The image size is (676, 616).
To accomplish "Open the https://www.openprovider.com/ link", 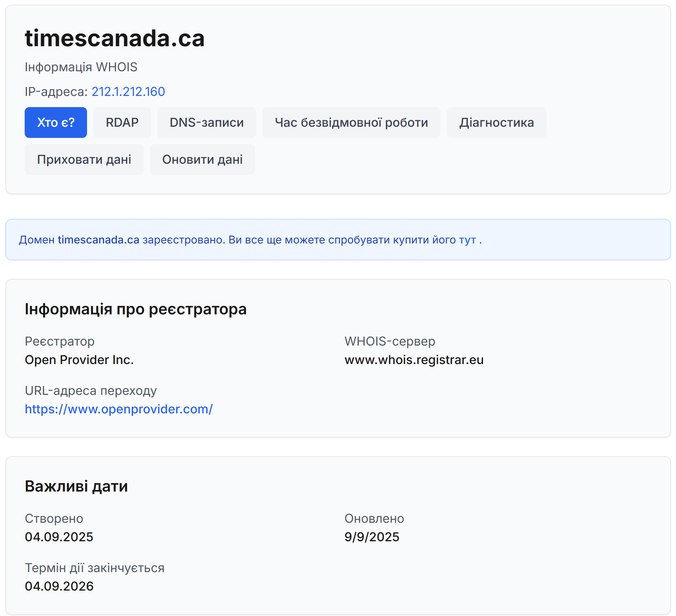I will coord(119,409).
